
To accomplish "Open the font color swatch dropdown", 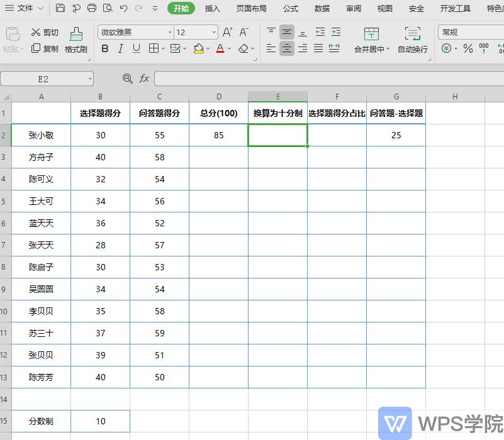I will pos(228,48).
